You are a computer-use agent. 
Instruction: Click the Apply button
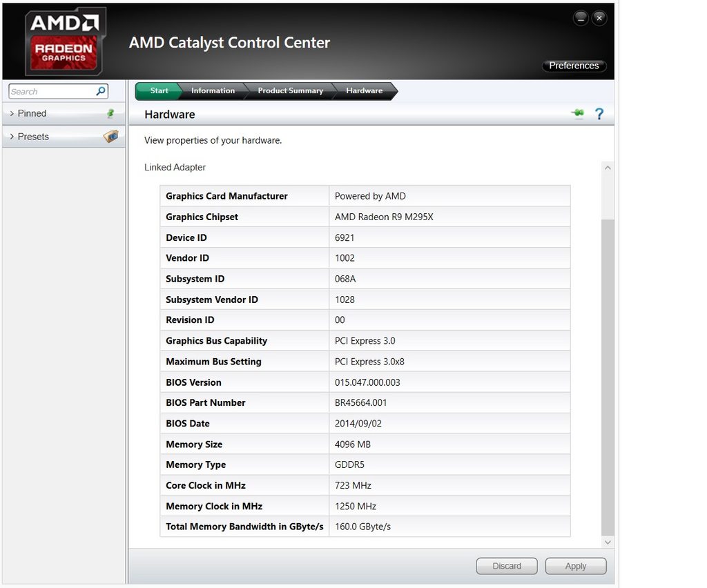pyautogui.click(x=576, y=566)
